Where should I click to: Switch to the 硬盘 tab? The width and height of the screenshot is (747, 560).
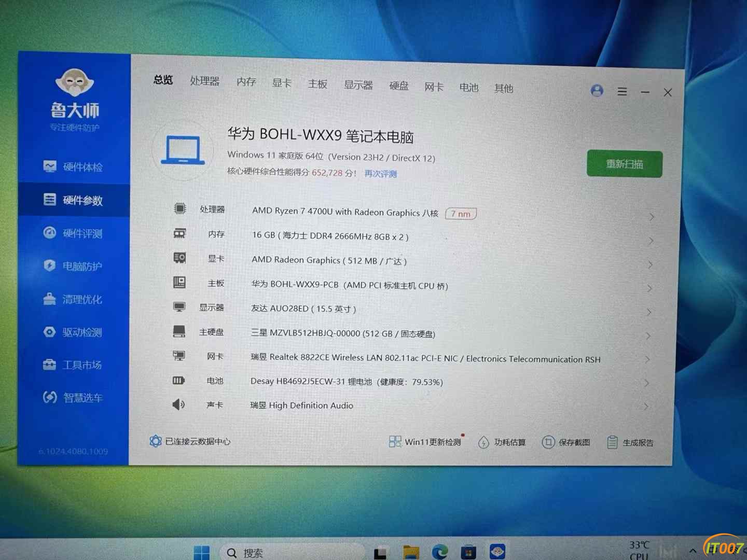[x=399, y=86]
